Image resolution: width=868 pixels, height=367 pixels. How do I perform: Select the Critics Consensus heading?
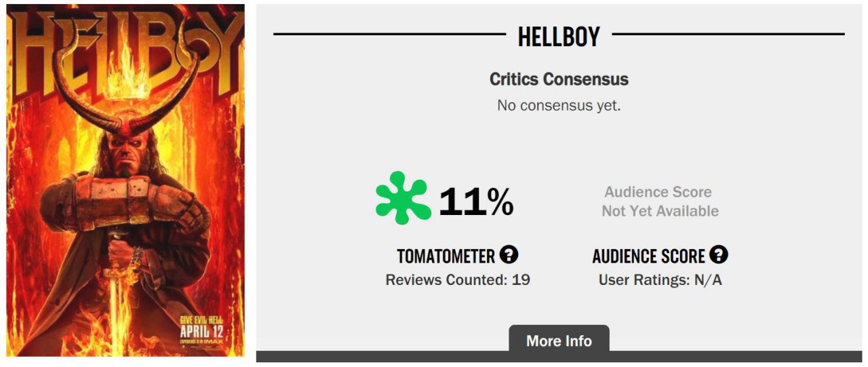559,79
